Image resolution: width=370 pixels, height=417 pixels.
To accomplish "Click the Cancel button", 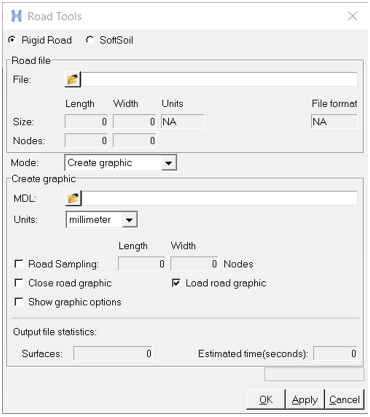I will pos(344,399).
